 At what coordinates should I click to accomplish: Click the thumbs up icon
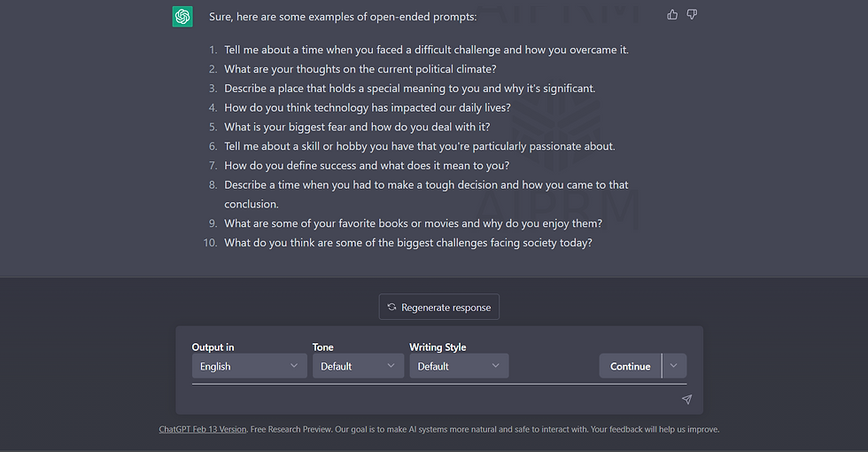pyautogui.click(x=672, y=15)
